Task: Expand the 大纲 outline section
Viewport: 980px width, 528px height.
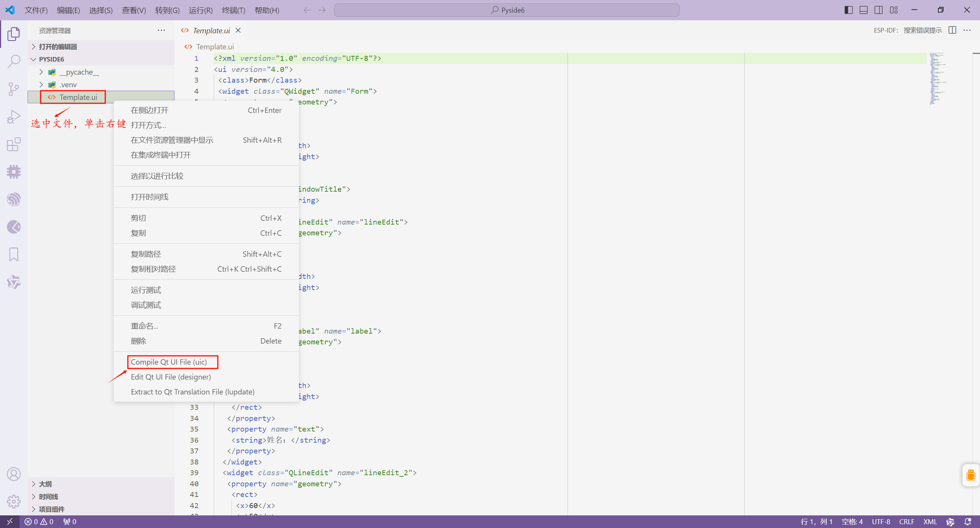Action: [x=45, y=484]
